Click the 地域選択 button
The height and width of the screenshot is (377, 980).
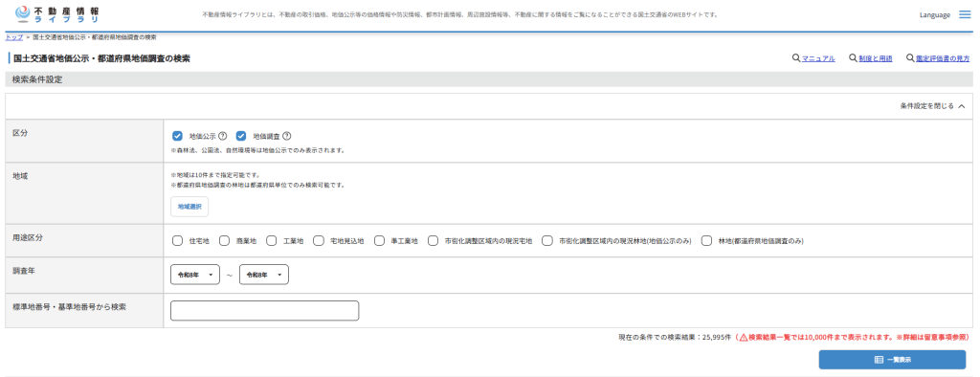(189, 207)
